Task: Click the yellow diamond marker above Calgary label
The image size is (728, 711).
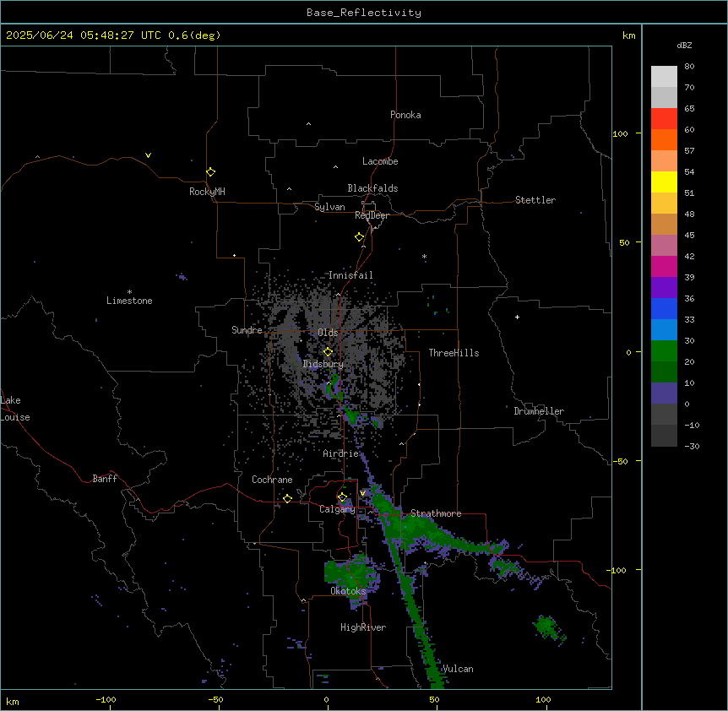Action: coord(343,497)
